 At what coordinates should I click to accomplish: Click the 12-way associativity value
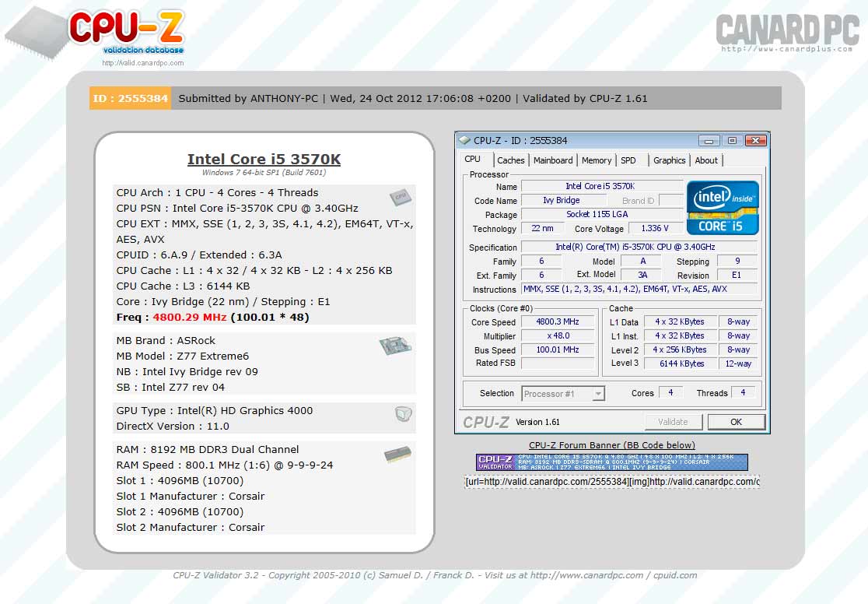point(738,363)
